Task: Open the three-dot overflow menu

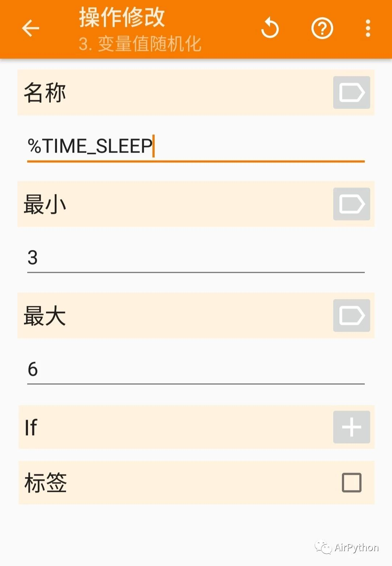Action: (368, 28)
